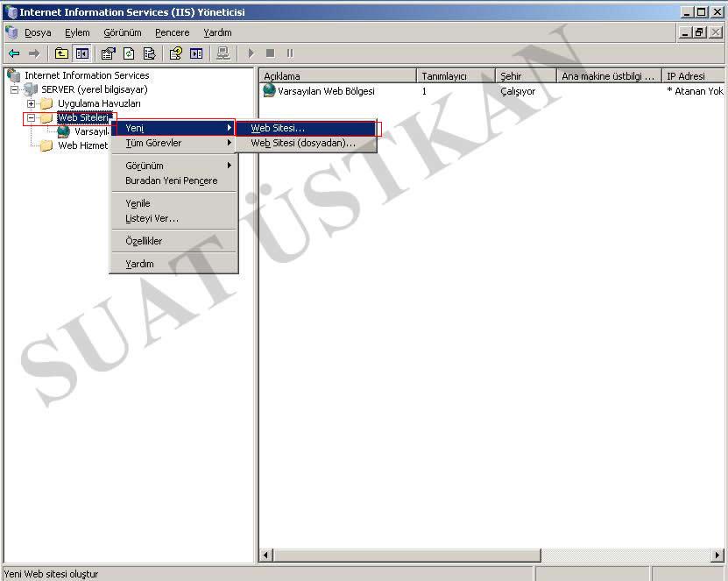Click the Varsayıl globe icon in tree
The image size is (728, 581).
point(64,131)
